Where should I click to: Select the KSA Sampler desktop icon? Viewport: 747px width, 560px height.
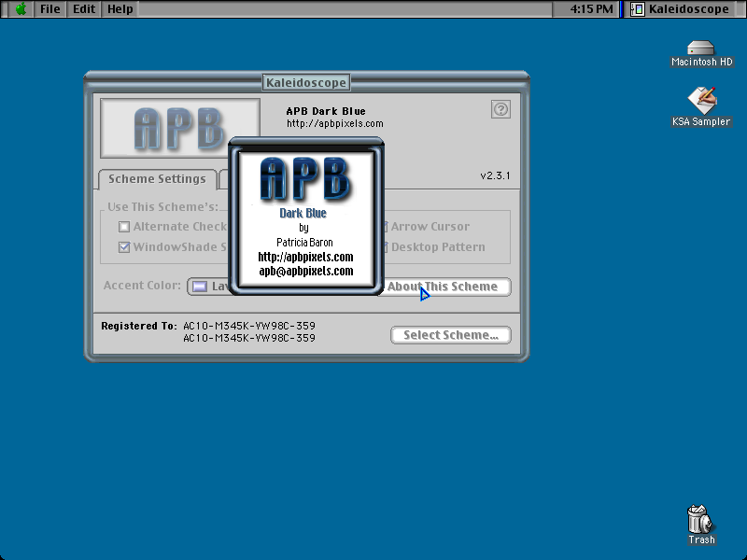coord(701,107)
